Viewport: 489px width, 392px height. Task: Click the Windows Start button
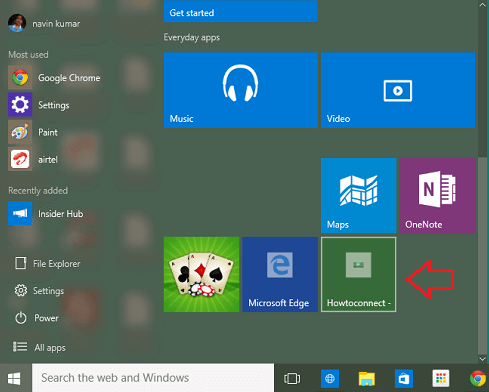tap(14, 378)
